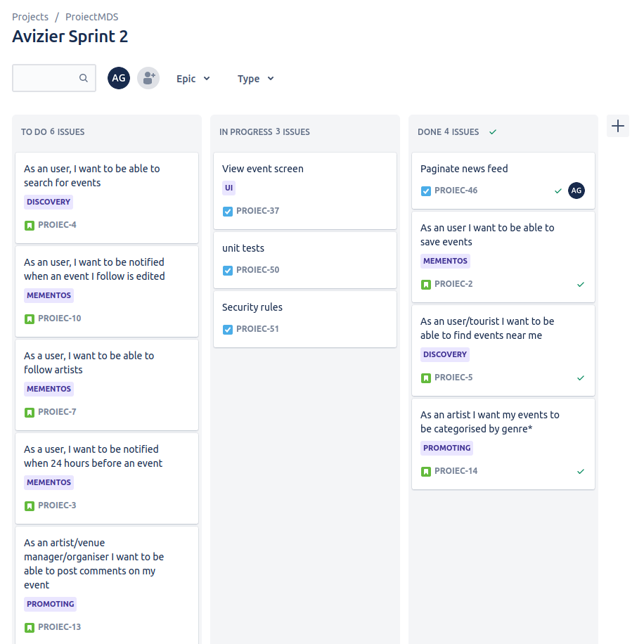Open 'notified when an event I follow is edited' card
The width and height of the screenshot is (644, 644).
click(x=107, y=292)
